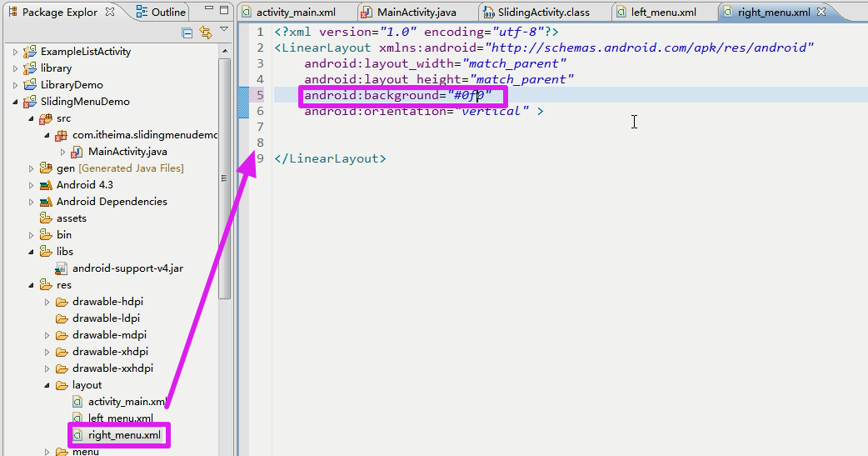The height and width of the screenshot is (456, 868).
Task: Toggle Link with Editor icon
Action: click(x=206, y=33)
